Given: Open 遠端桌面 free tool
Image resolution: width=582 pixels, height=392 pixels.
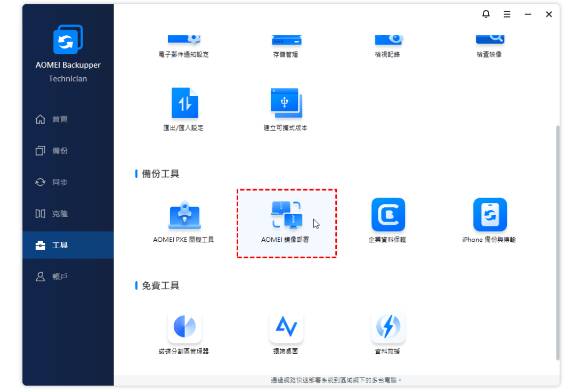Looking at the screenshot, I should coord(286,333).
